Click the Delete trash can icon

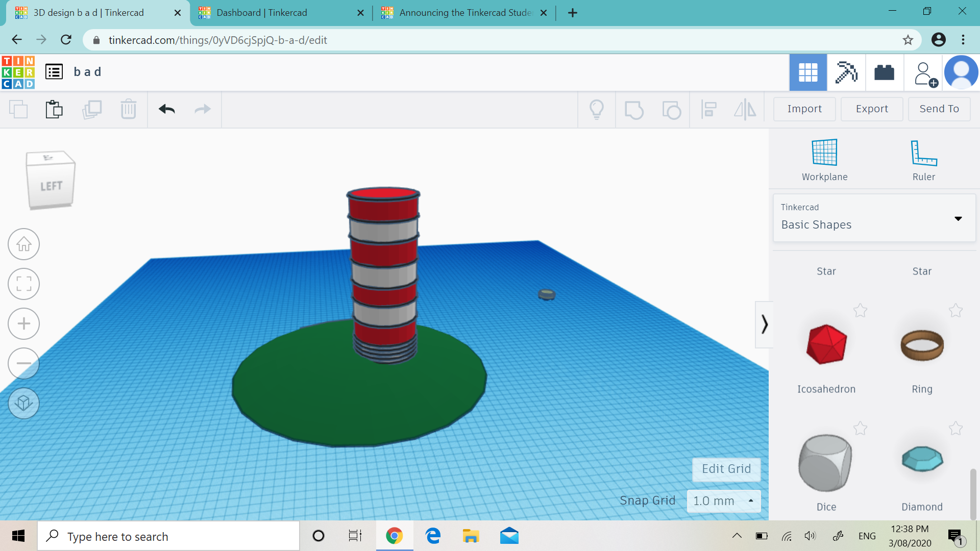129,109
